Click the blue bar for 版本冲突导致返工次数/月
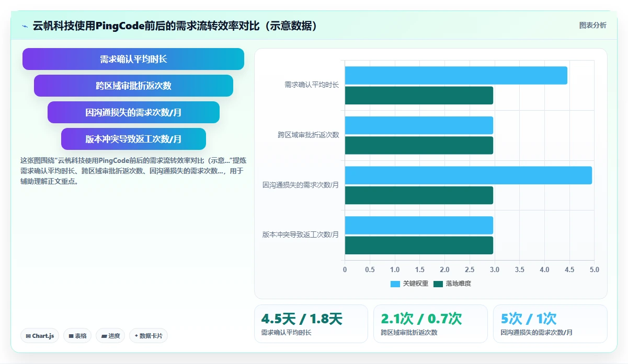The width and height of the screenshot is (628, 364). (x=419, y=225)
